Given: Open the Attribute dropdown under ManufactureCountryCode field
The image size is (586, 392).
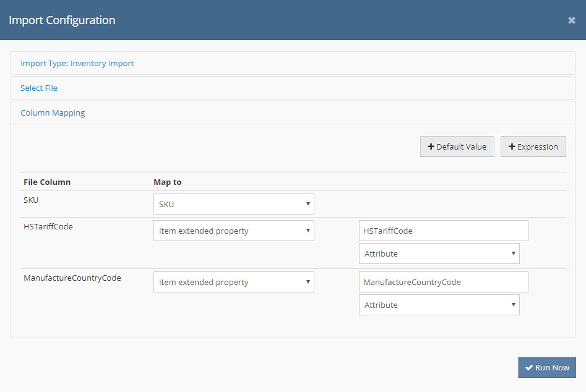Looking at the screenshot, I should tap(439, 305).
